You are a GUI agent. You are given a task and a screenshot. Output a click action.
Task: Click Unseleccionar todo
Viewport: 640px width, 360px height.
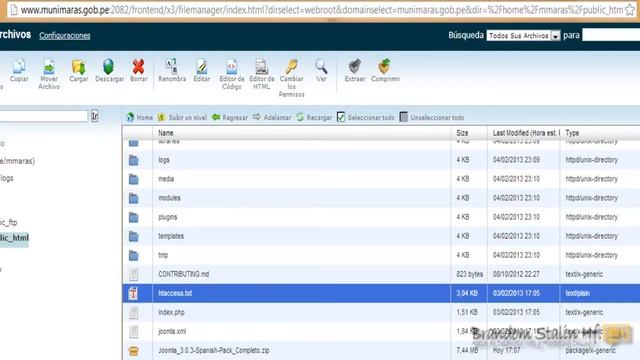point(432,118)
